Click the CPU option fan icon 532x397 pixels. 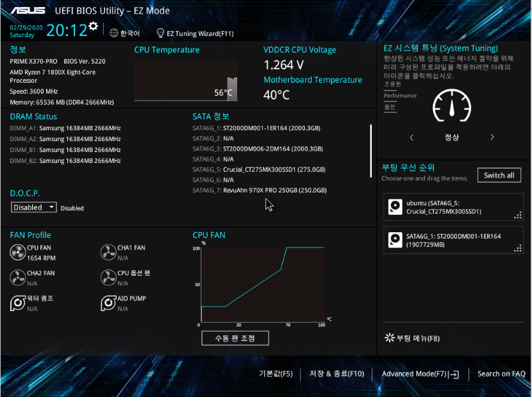tap(108, 278)
